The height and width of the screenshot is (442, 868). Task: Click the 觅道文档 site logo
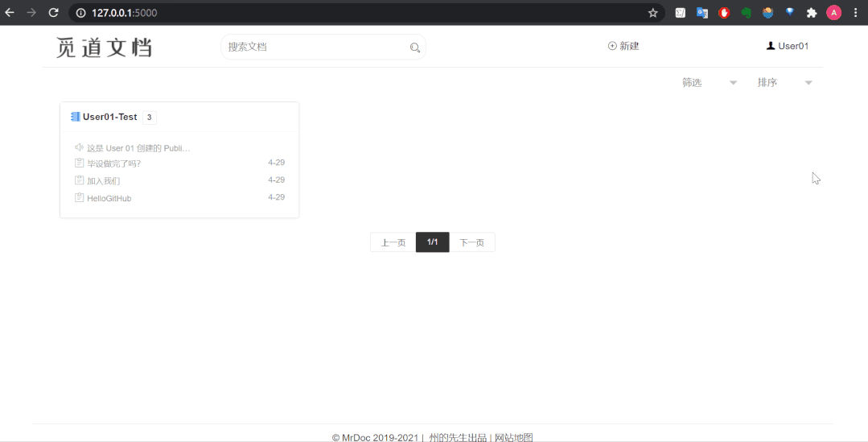104,48
